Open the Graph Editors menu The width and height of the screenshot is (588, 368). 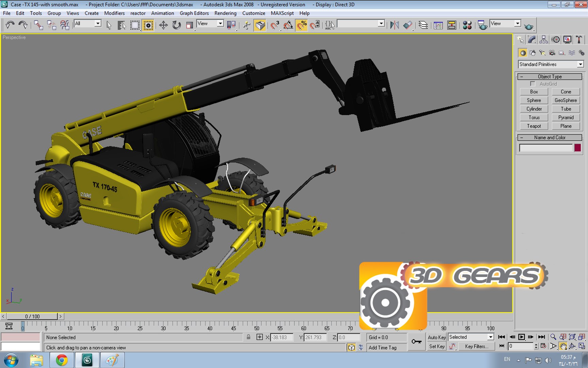tap(194, 13)
